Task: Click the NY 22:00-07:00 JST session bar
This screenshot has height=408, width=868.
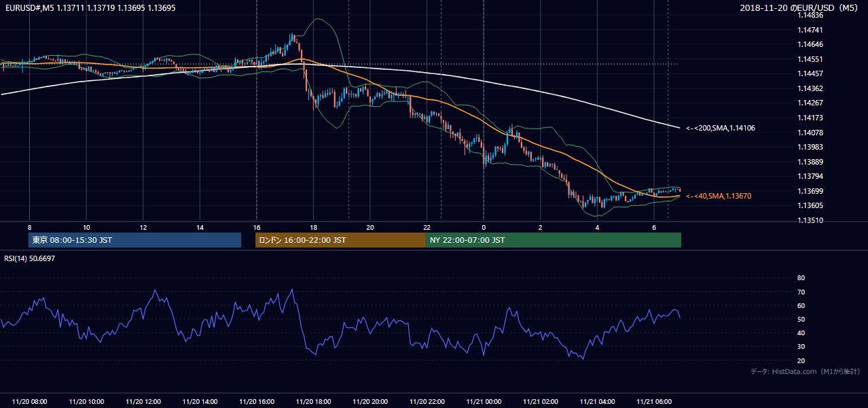Action: 554,240
